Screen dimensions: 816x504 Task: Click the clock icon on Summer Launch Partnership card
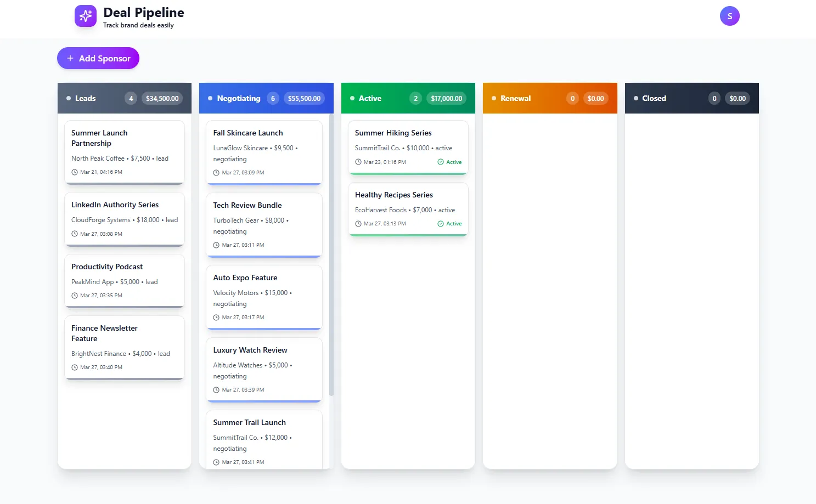[75, 172]
